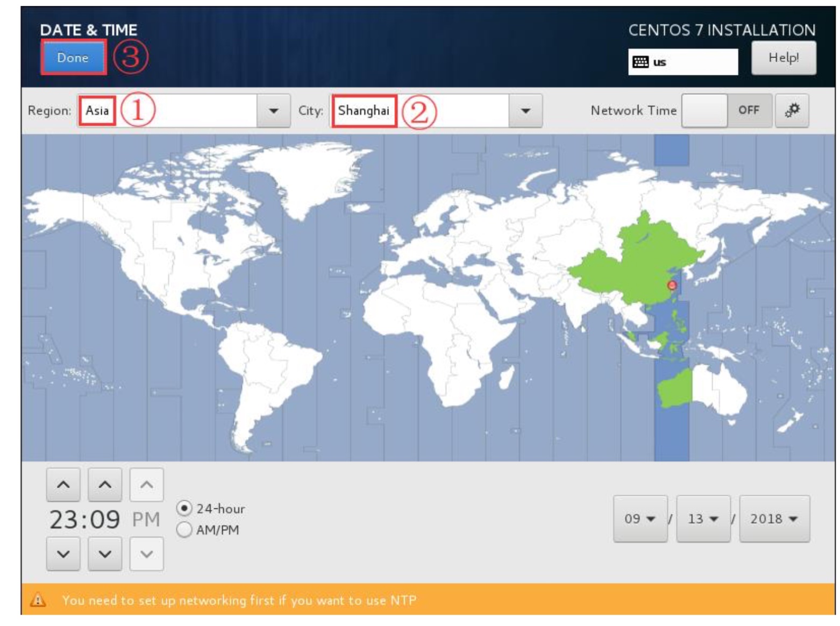The height and width of the screenshot is (626, 840).
Task: Click the us keyboard layout indicator
Action: [682, 62]
